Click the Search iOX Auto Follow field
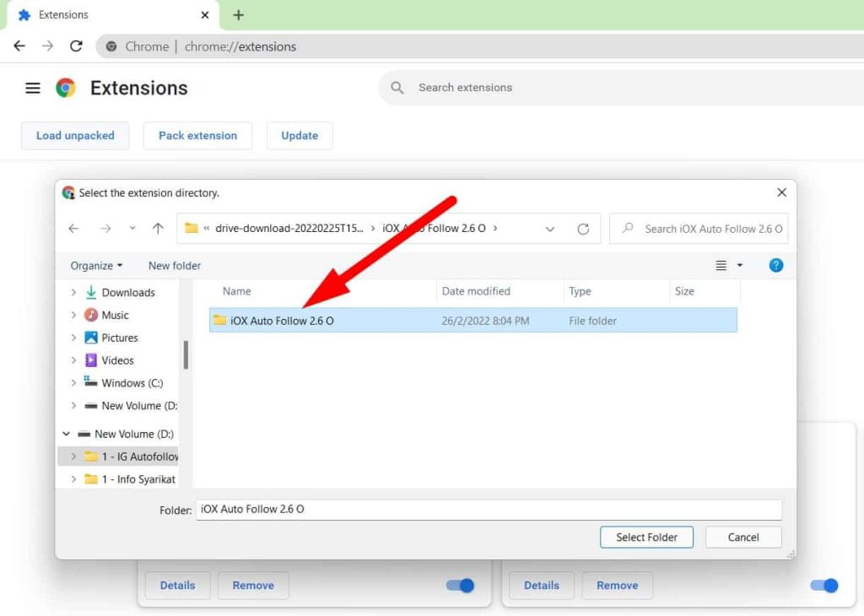The width and height of the screenshot is (864, 616). tap(698, 229)
